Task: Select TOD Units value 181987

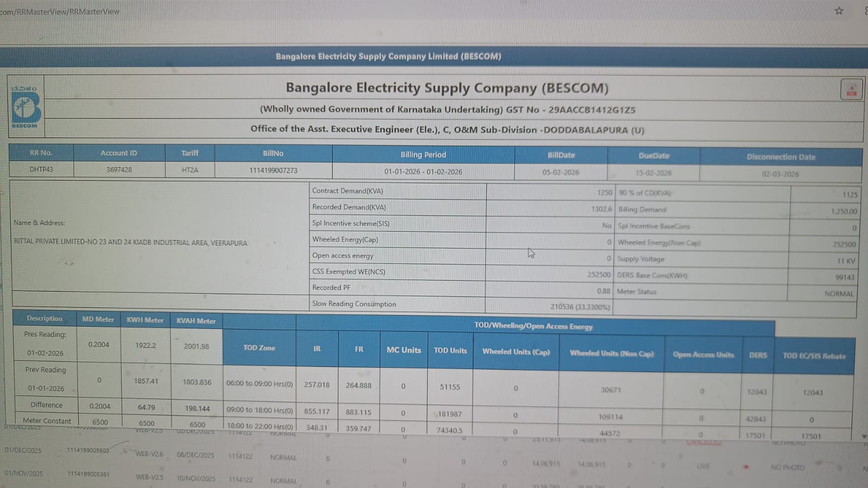Action: click(450, 414)
